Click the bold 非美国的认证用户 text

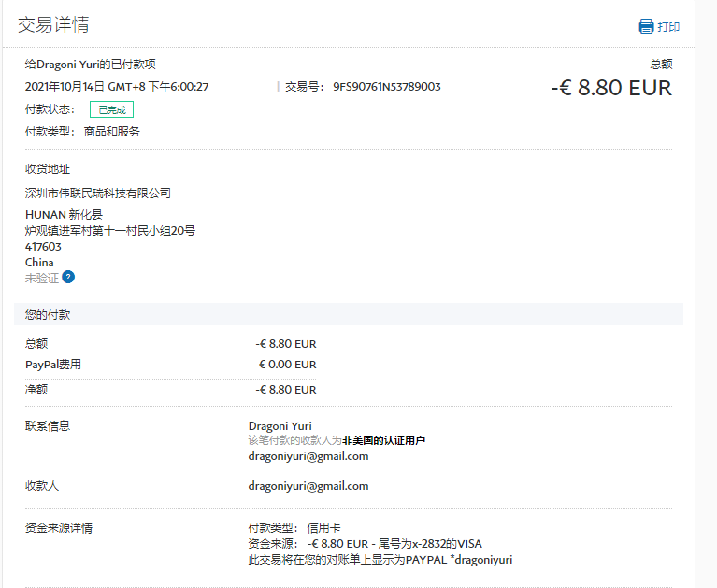(x=383, y=440)
